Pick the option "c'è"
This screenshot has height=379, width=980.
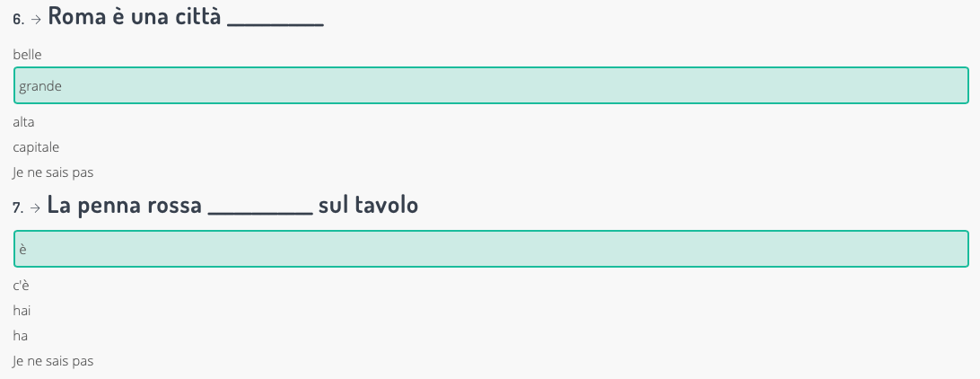[22, 286]
